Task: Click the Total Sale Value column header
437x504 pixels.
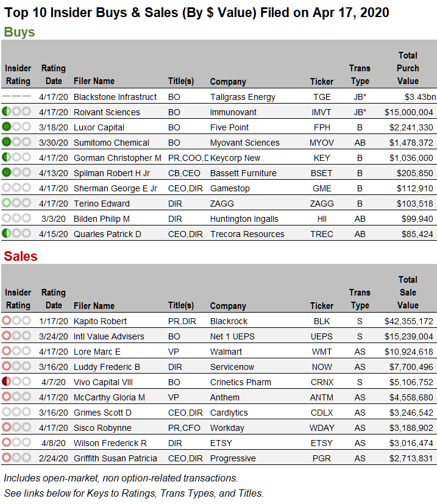Action: click(408, 293)
